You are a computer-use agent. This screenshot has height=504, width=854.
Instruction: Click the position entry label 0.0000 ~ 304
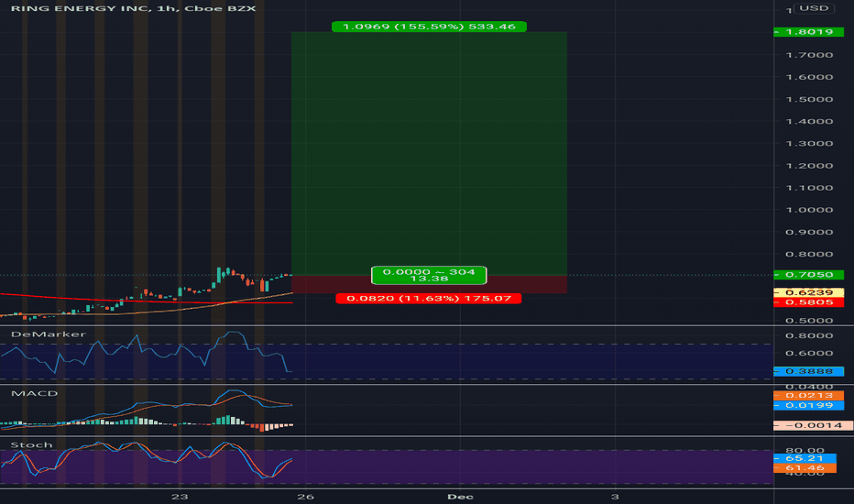tap(429, 275)
